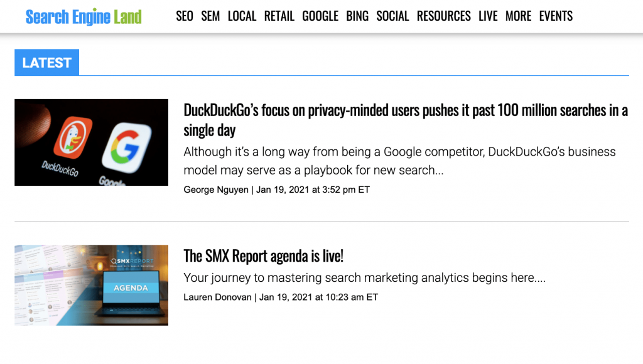Click the Search Engine Land logo
The width and height of the screenshot is (643, 364).
click(x=84, y=17)
